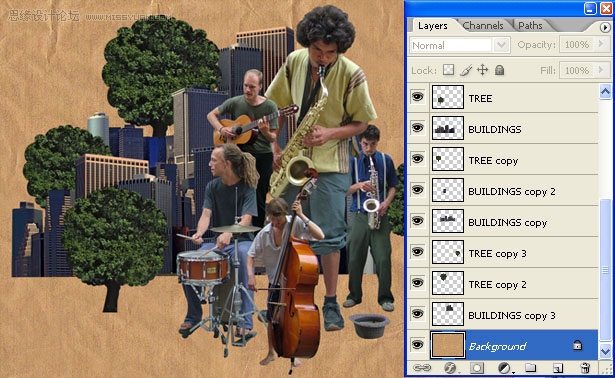This screenshot has height=378, width=615.
Task: Hide the TREE layer
Action: tap(418, 96)
